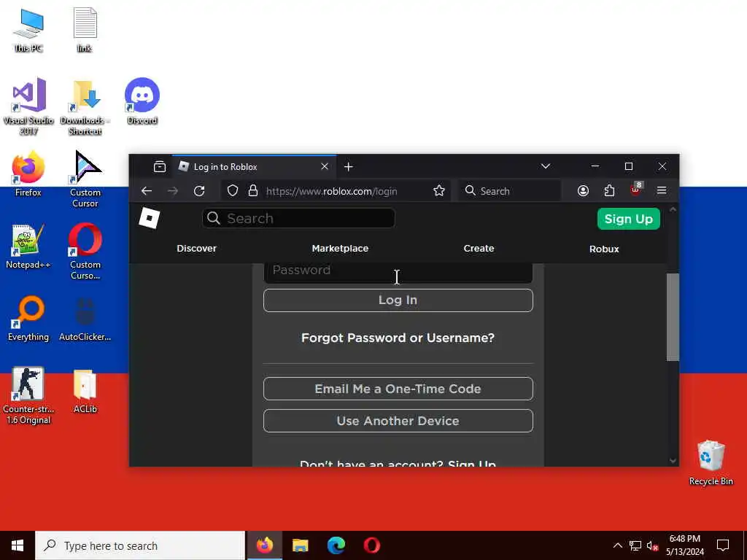Launch Counter-strike 1.6 Original shortcut
The image size is (747, 560).
tap(28, 395)
